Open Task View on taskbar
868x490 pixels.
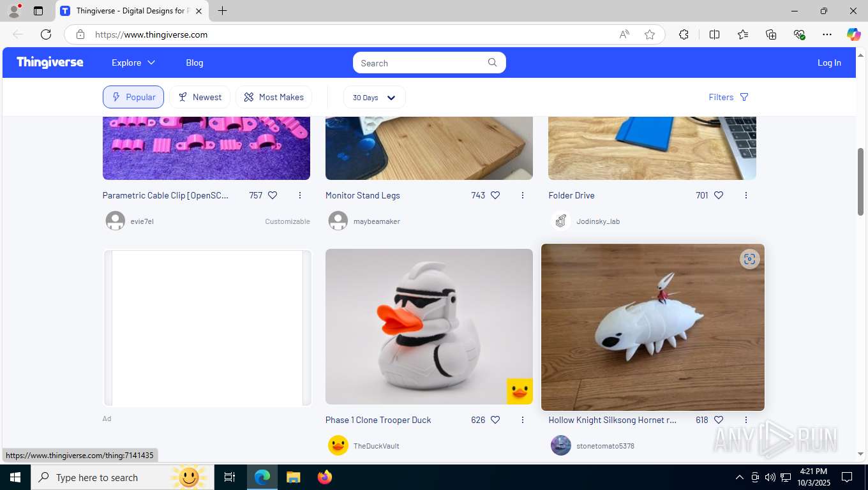point(230,477)
